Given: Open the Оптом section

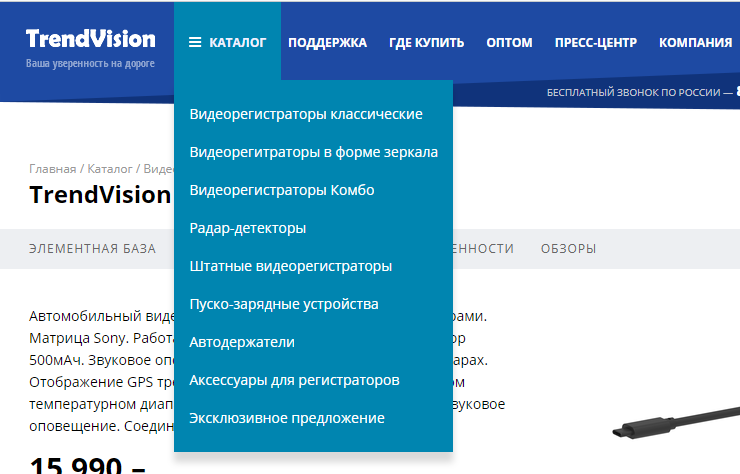Looking at the screenshot, I should click(x=509, y=43).
